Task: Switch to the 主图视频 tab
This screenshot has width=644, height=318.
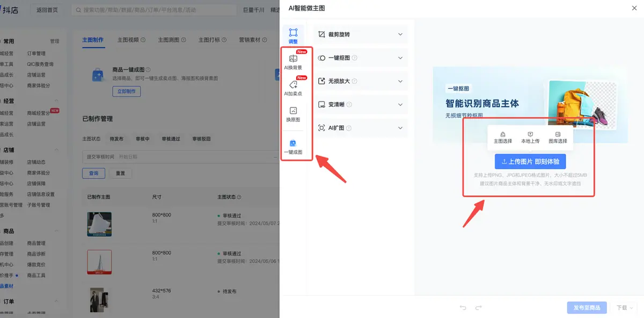Action: point(128,40)
